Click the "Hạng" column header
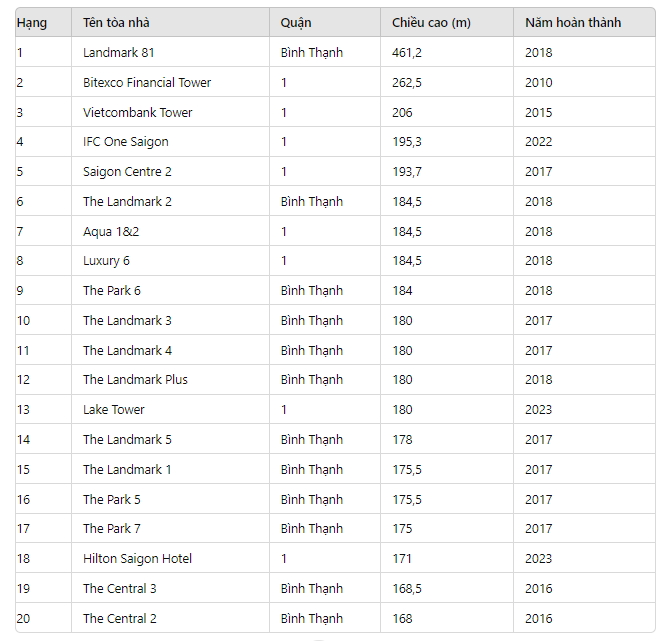This screenshot has width=666, height=641. click(32, 22)
